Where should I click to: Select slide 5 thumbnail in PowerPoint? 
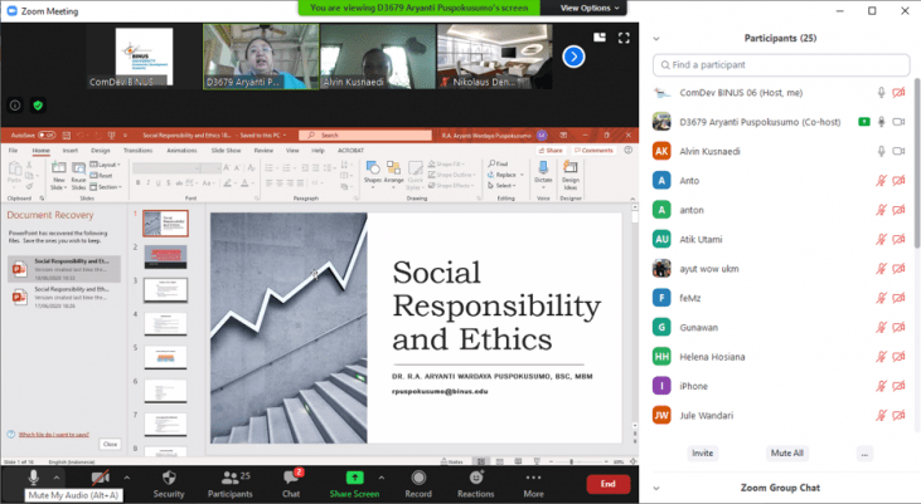point(166,358)
